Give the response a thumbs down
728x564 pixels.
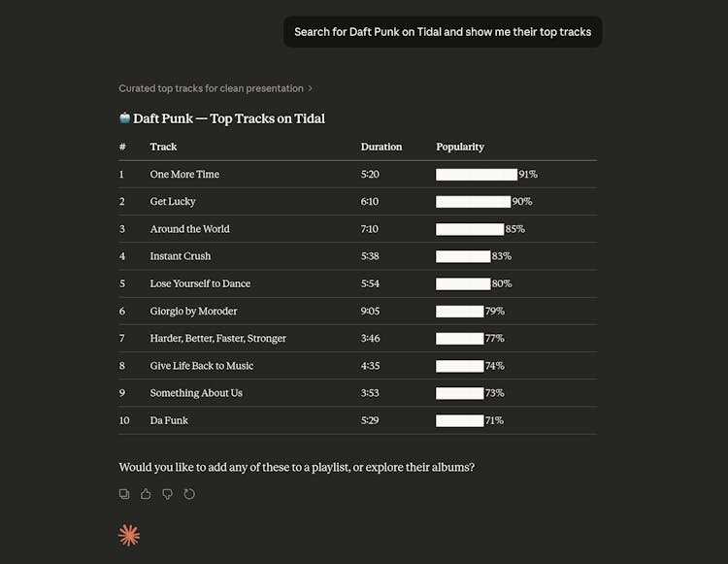click(167, 494)
